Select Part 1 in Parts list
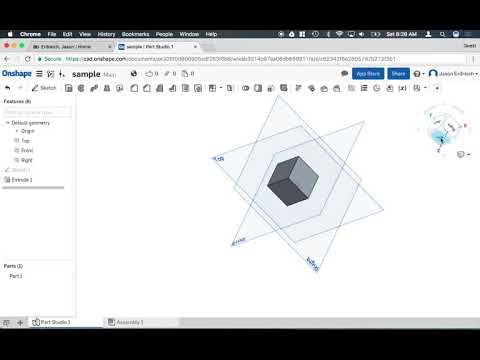The height and width of the screenshot is (360, 480). [16, 276]
